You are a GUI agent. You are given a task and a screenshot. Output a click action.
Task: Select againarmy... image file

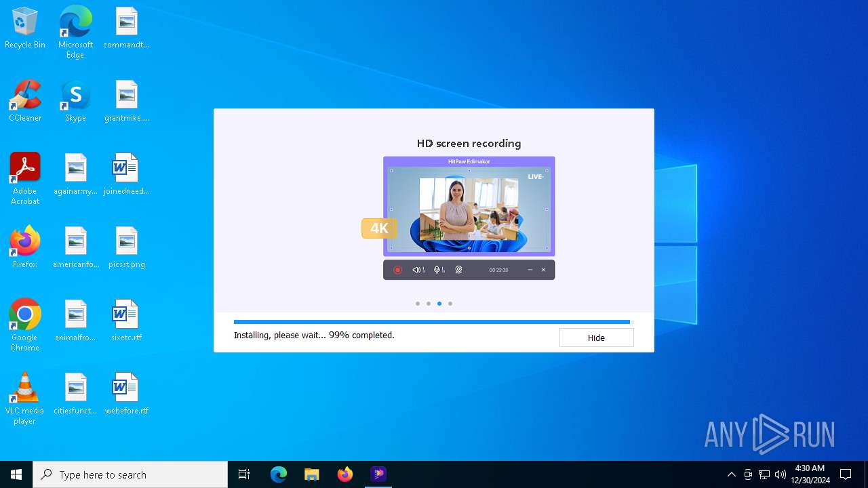[x=75, y=175]
